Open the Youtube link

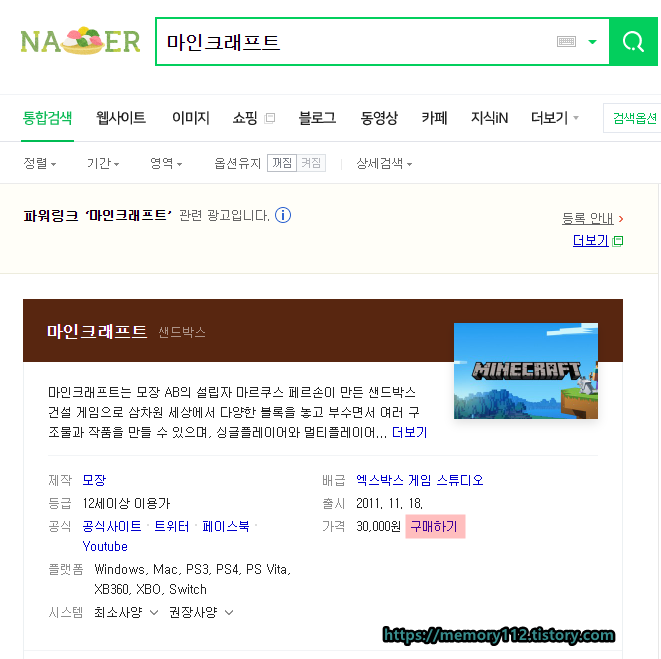point(105,546)
